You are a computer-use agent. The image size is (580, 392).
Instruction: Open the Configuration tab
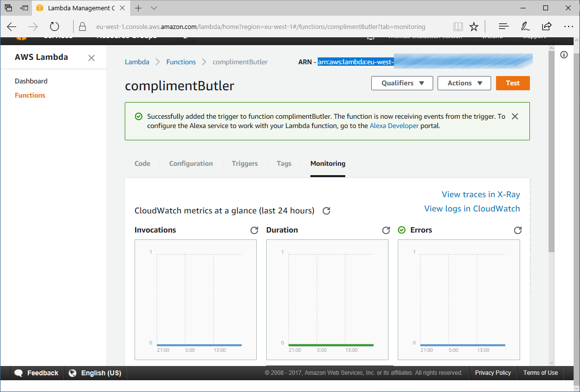pyautogui.click(x=191, y=164)
